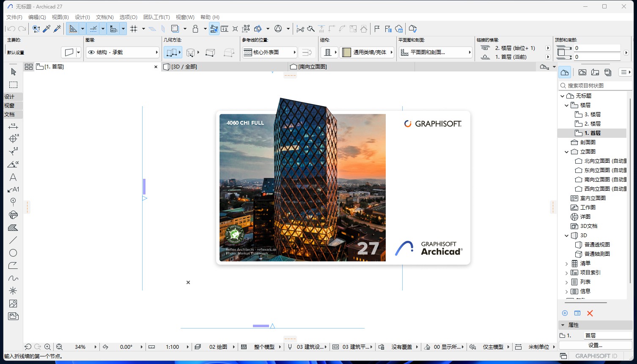Image resolution: width=637 pixels, height=364 pixels.
Task: Select the Marquee tool
Action: (13, 85)
